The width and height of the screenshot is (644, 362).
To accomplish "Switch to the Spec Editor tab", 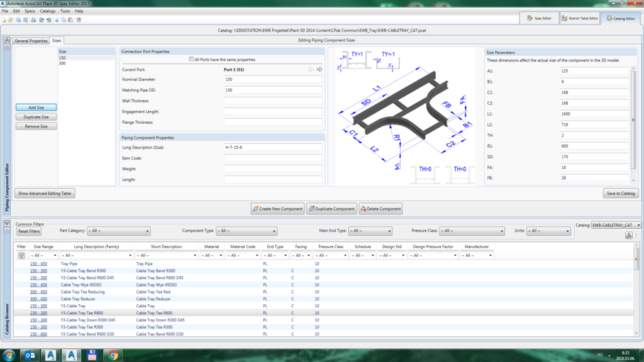I will point(539,18).
